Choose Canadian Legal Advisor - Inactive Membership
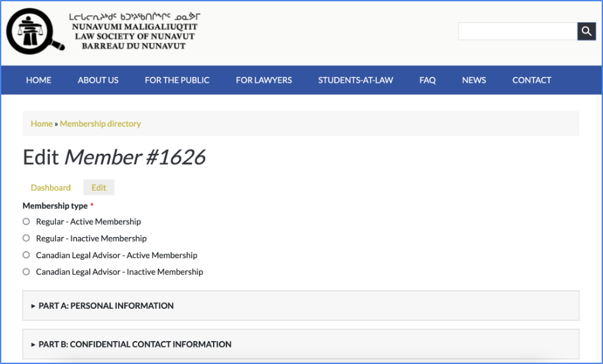Viewport: 603px width, 364px height. [x=26, y=272]
